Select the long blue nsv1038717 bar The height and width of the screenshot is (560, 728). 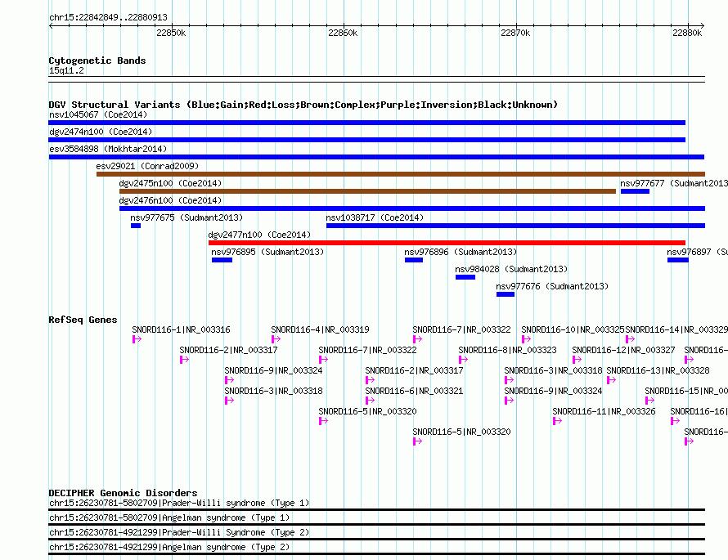click(515, 226)
